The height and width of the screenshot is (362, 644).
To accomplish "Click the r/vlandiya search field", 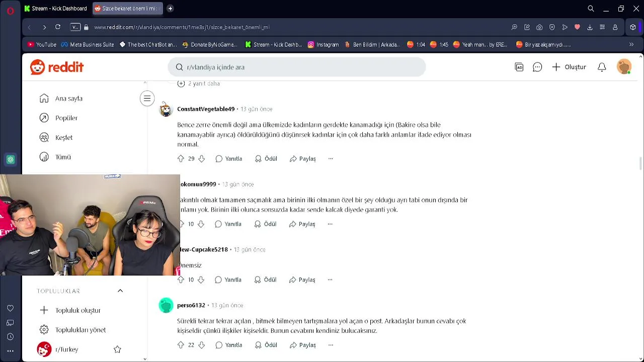I will (297, 67).
